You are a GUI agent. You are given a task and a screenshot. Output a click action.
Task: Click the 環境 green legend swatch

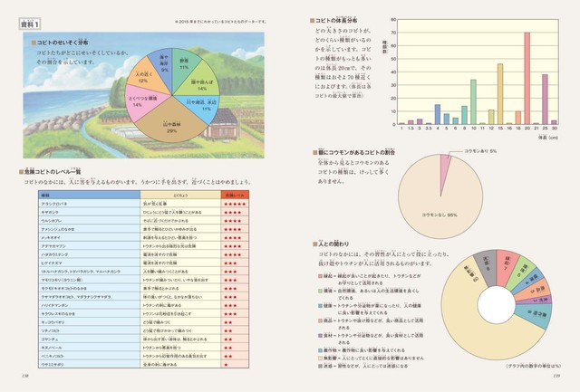(x=320, y=291)
